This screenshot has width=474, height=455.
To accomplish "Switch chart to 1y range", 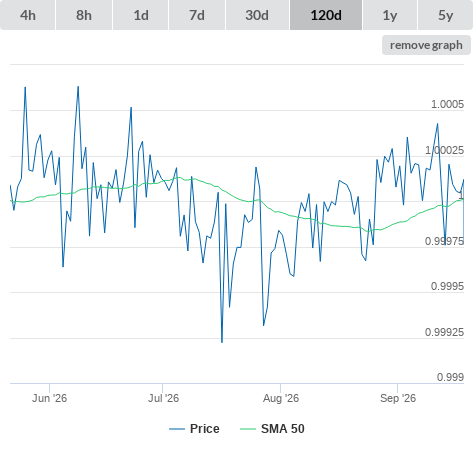I will (x=390, y=15).
